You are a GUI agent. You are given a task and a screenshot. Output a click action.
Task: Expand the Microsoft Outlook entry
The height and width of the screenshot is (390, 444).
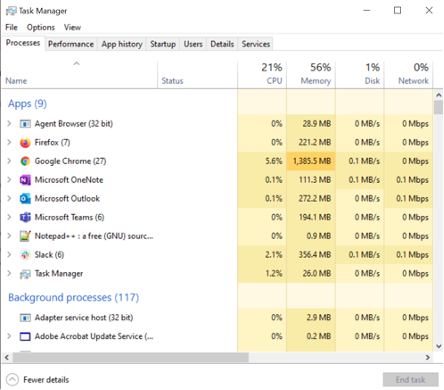tap(9, 198)
